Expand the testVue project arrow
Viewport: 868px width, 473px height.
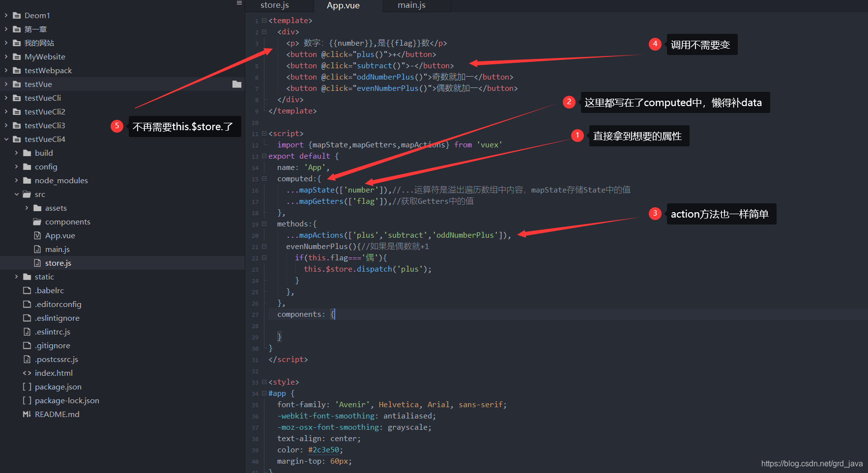point(6,84)
